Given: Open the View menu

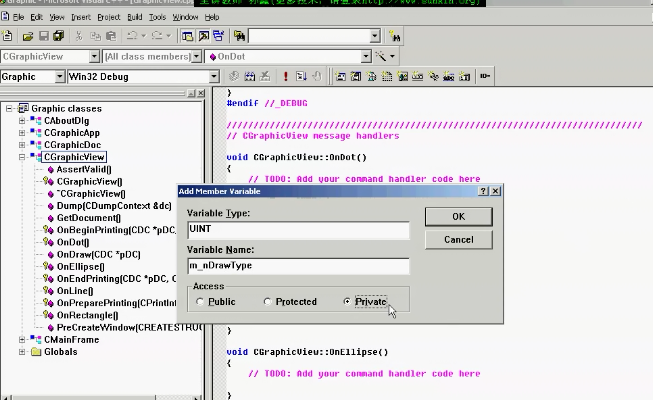Looking at the screenshot, I should (57, 17).
